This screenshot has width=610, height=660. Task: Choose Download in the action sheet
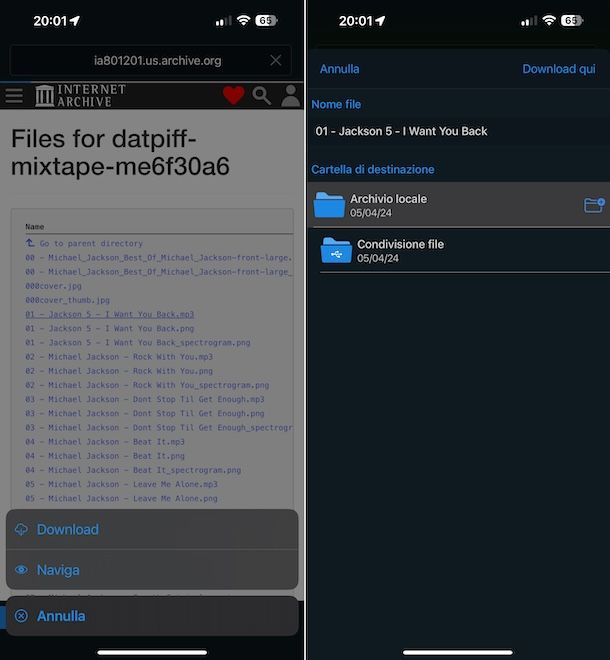[152, 529]
